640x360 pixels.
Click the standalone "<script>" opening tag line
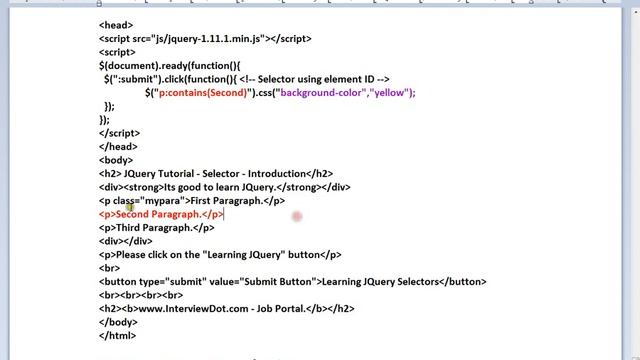[x=117, y=52]
